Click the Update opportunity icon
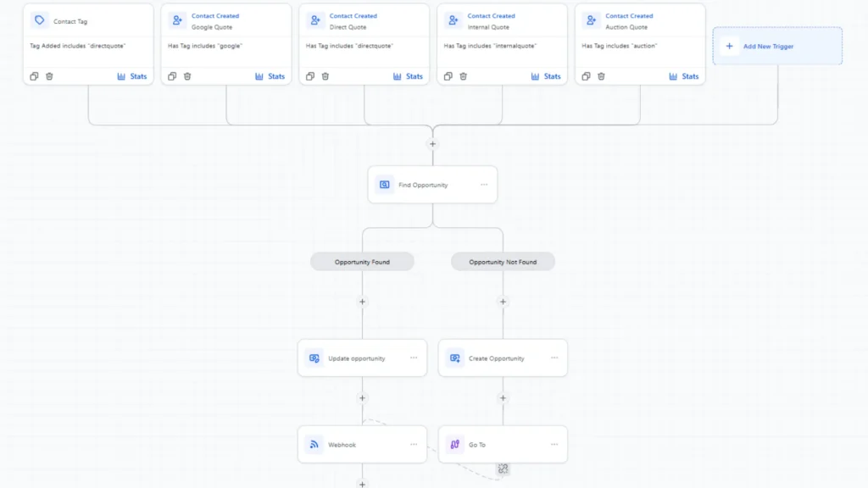Image resolution: width=868 pixels, height=488 pixels. tap(314, 358)
